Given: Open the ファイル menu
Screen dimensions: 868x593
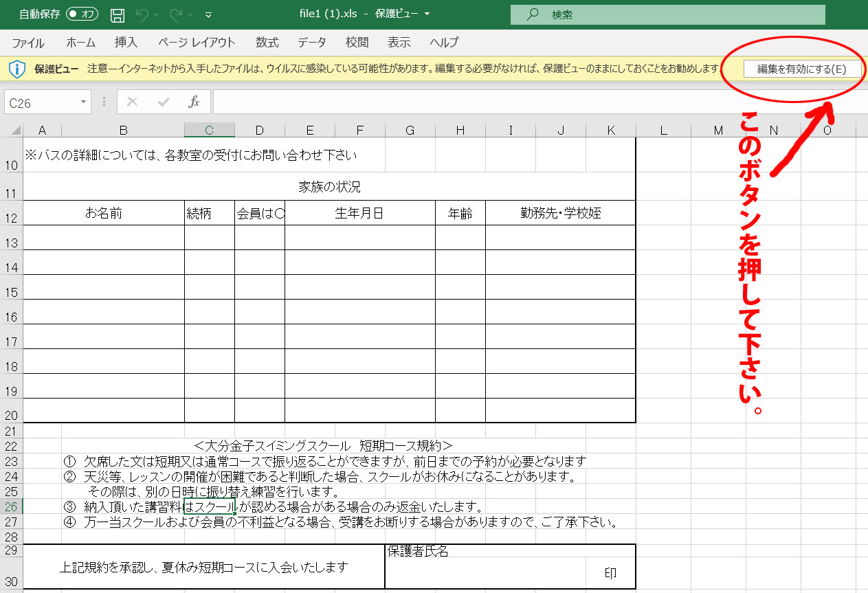Looking at the screenshot, I should [28, 43].
